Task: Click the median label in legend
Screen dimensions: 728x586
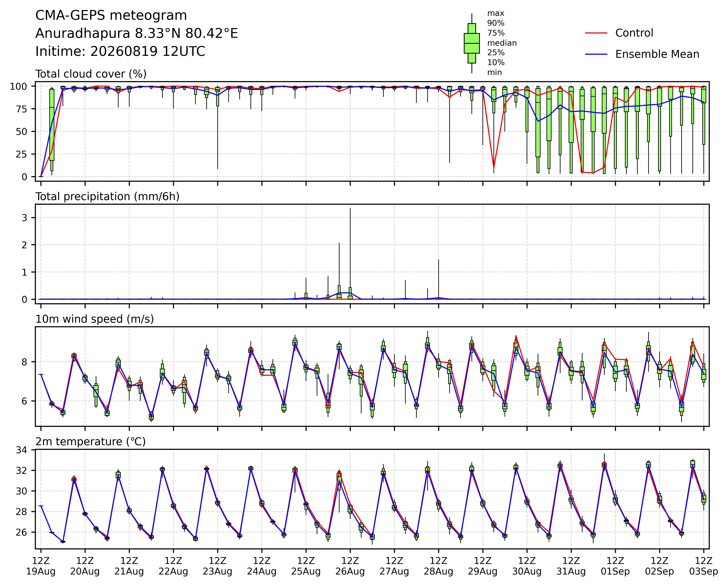Action: 502,43
